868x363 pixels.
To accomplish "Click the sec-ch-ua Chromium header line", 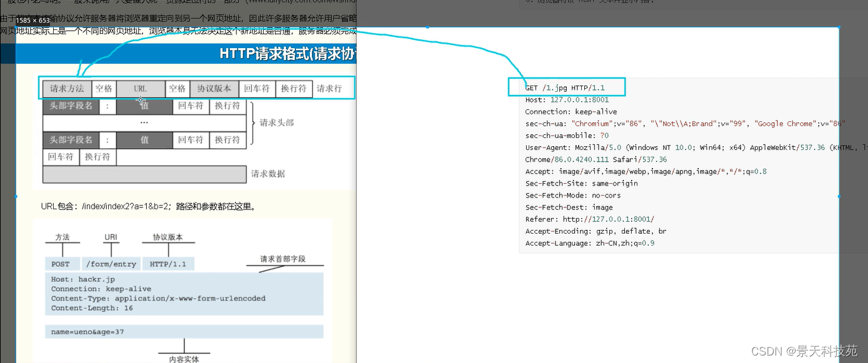I will [685, 123].
